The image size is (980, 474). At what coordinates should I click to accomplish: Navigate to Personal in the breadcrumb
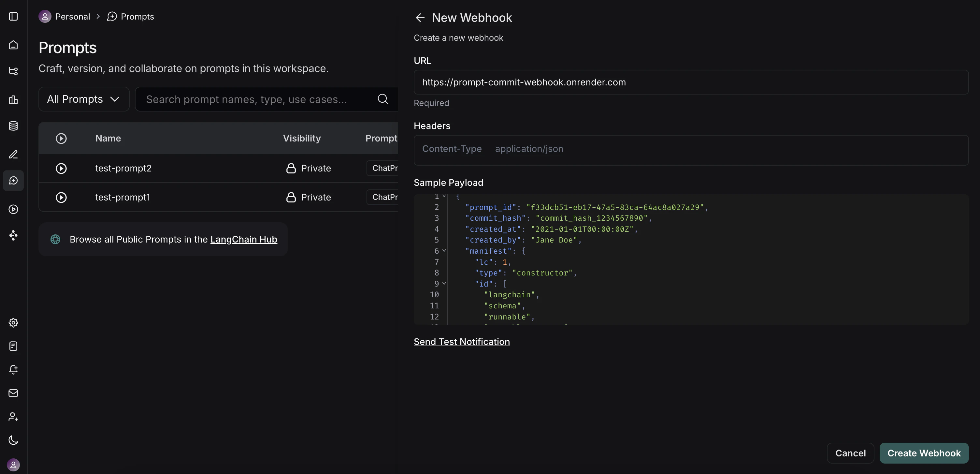[x=72, y=16]
